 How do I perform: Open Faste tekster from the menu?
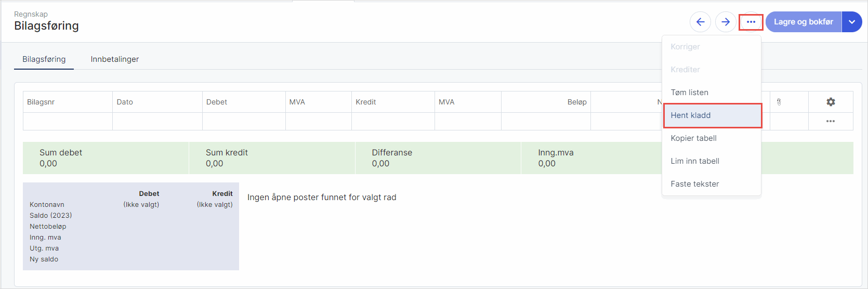(695, 184)
